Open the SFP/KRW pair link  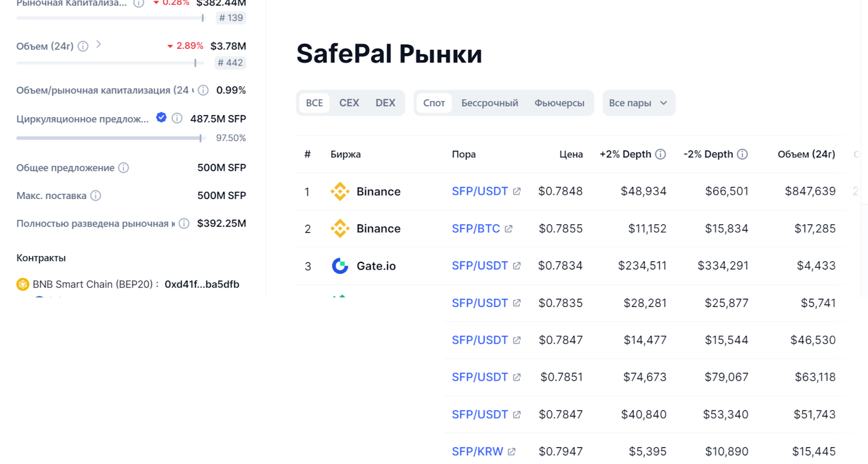[477, 452]
